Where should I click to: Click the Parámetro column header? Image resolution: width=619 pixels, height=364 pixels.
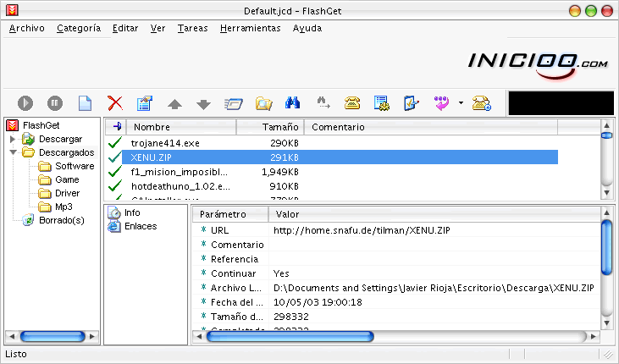[x=230, y=214]
